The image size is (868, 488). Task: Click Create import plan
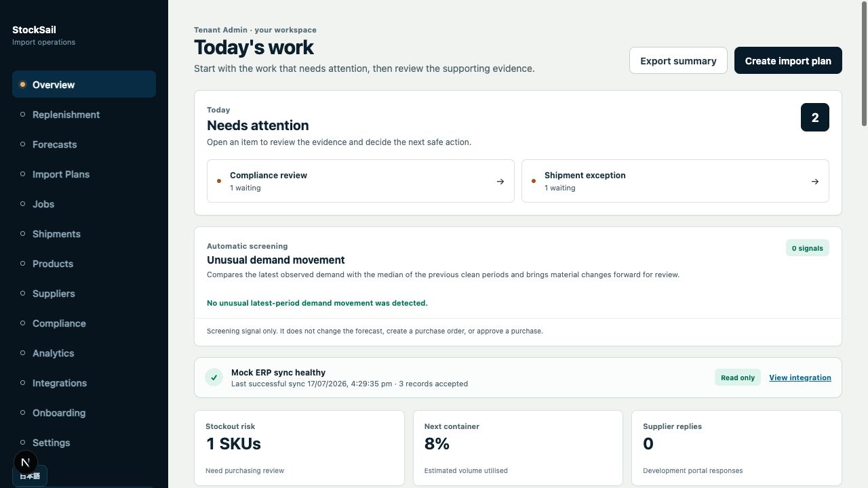pyautogui.click(x=788, y=60)
